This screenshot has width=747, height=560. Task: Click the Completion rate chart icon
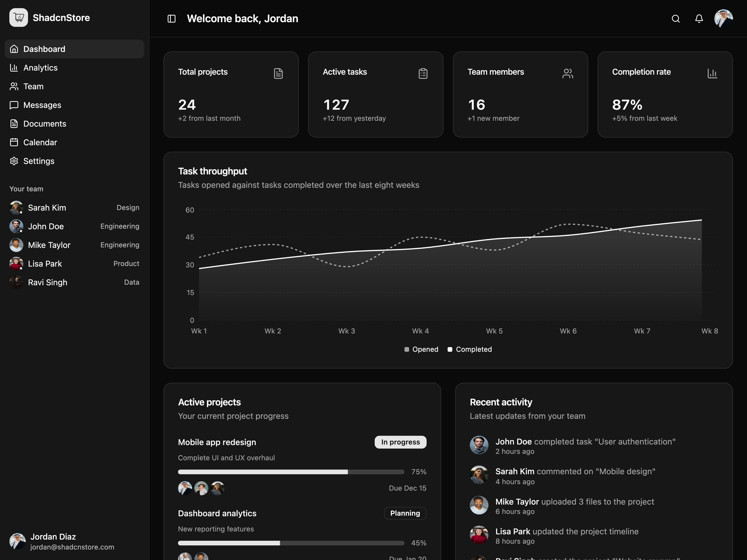712,73
